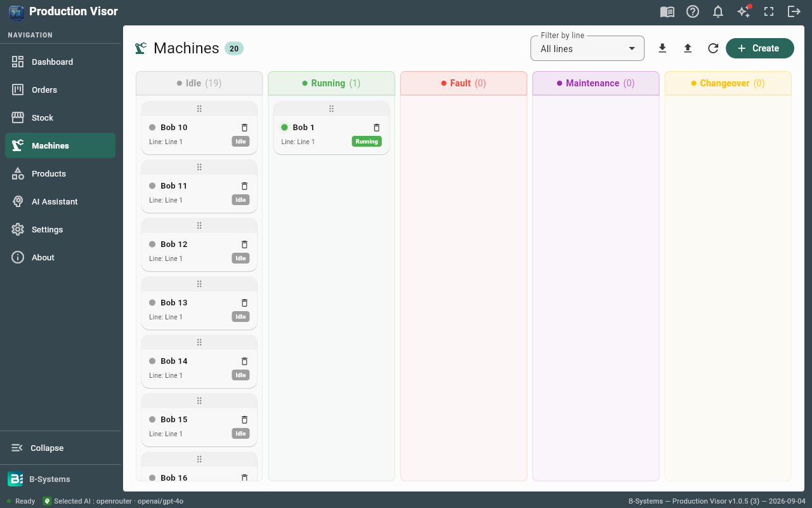Viewport: 812px width, 508px height.
Task: Open the Orders page
Action: point(60,90)
